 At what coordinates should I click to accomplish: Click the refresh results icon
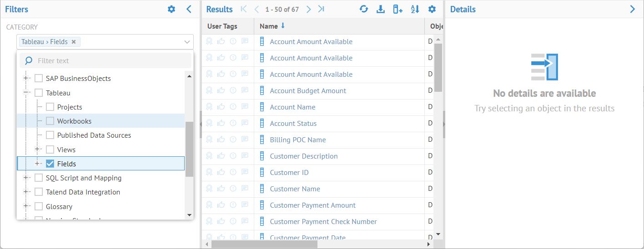(363, 9)
